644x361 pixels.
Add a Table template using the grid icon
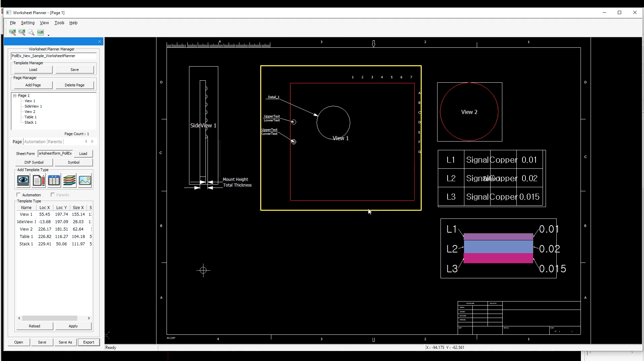tap(54, 180)
